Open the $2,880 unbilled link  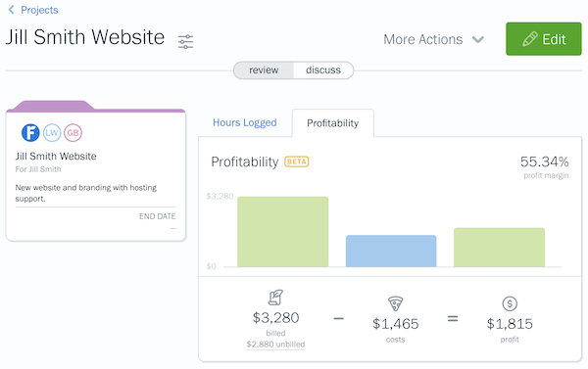pos(275,345)
